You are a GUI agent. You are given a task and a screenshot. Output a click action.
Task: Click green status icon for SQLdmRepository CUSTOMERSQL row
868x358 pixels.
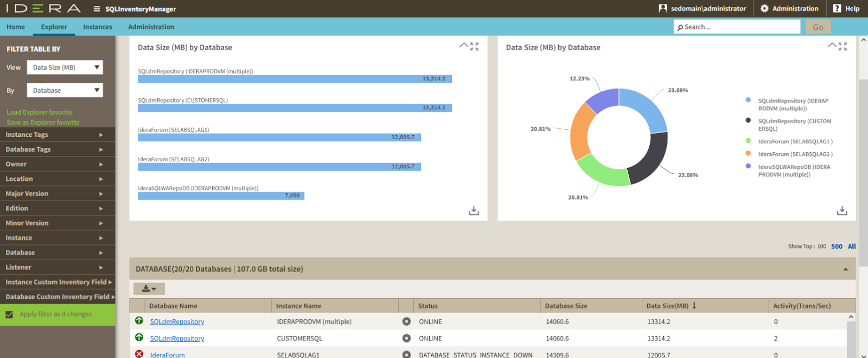[139, 337]
